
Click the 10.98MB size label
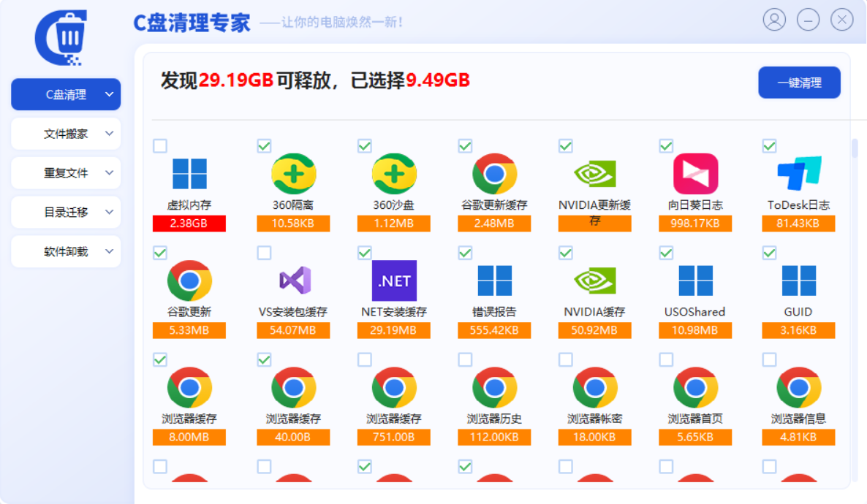(x=695, y=330)
